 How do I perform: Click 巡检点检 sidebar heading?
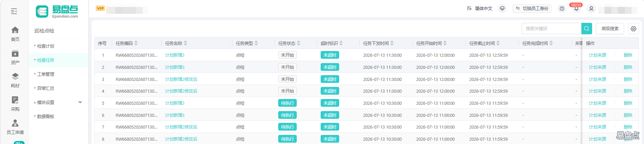(x=44, y=31)
